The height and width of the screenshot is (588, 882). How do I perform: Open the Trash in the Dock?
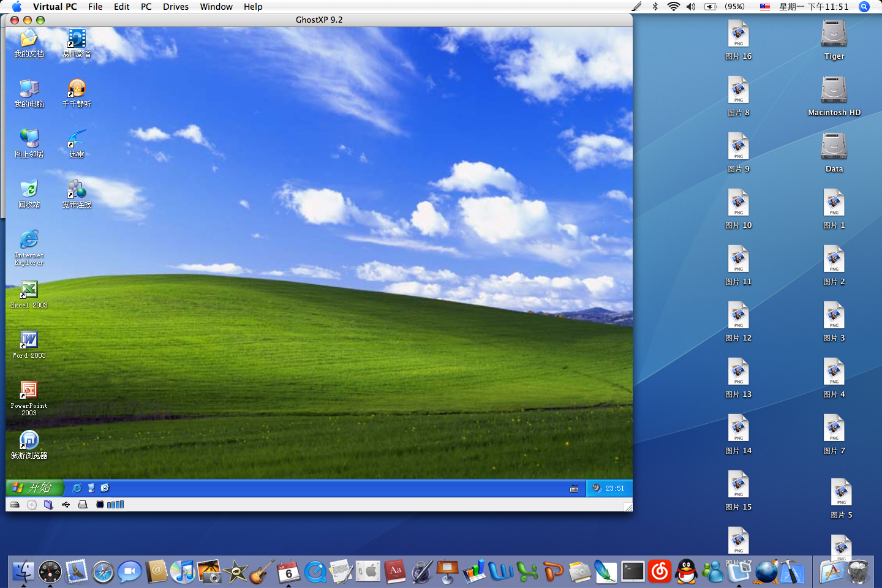[x=859, y=572]
